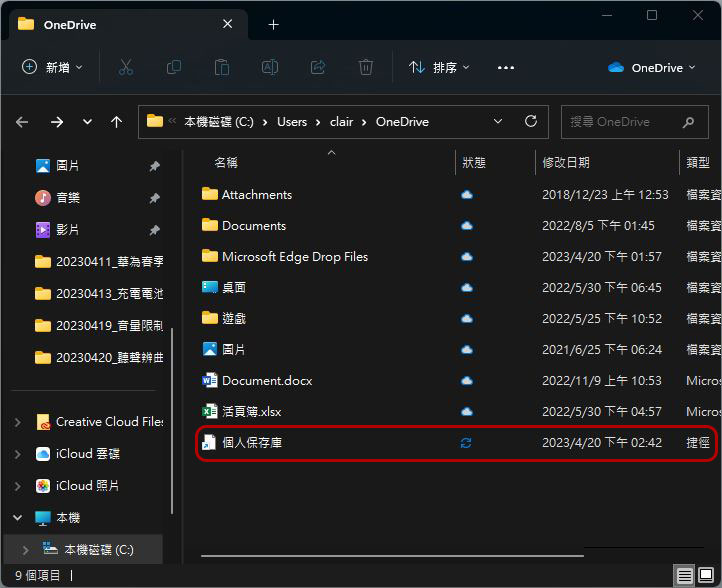Open the OneDrive status menu
This screenshot has width=722, height=588.
[651, 68]
